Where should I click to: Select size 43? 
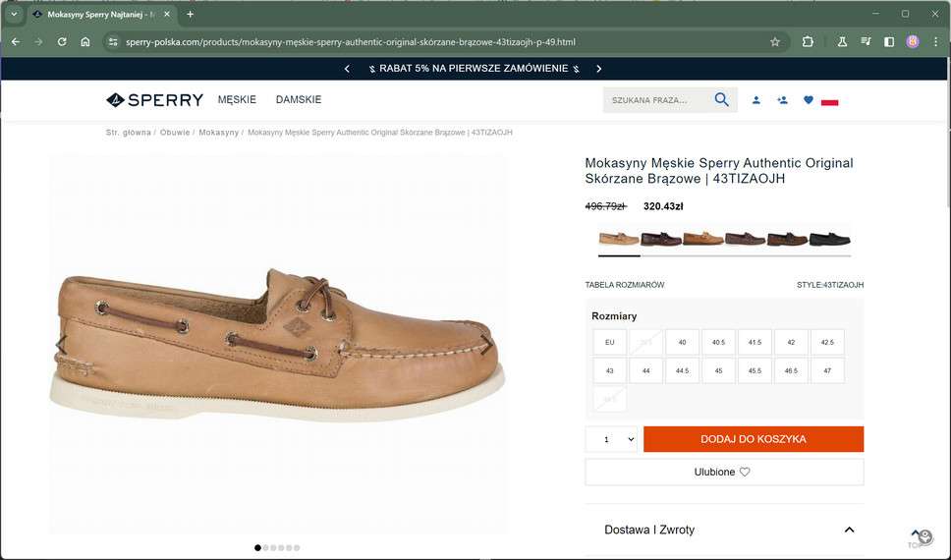pyautogui.click(x=610, y=371)
